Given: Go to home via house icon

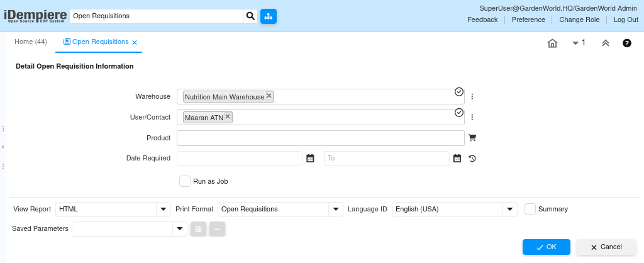Looking at the screenshot, I should 553,43.
